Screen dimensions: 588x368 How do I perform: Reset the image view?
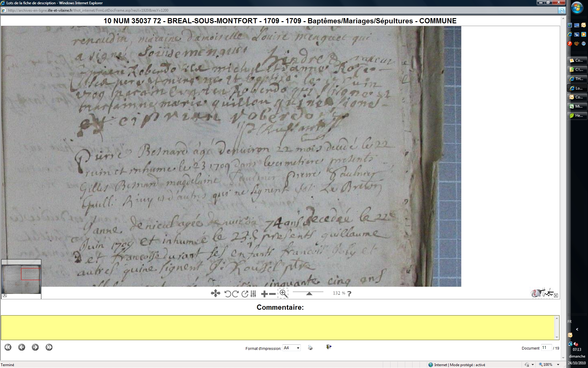click(x=244, y=294)
